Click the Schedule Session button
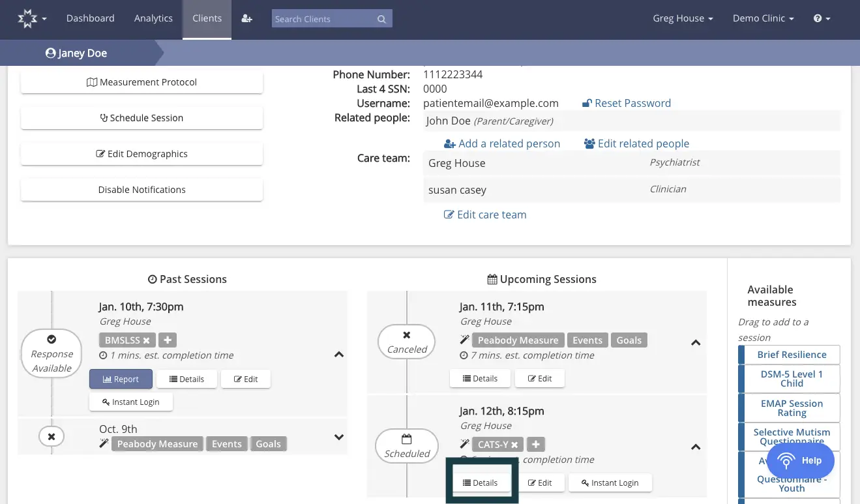 (x=141, y=118)
